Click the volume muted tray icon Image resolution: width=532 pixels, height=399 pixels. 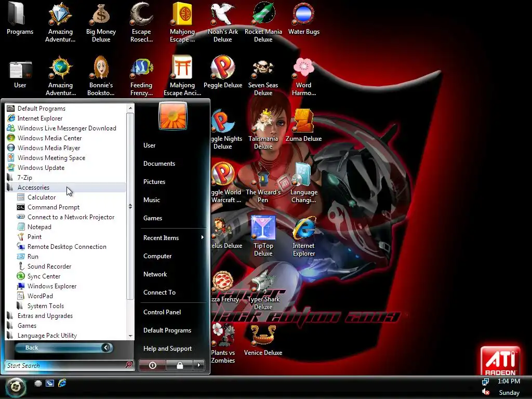(486, 392)
